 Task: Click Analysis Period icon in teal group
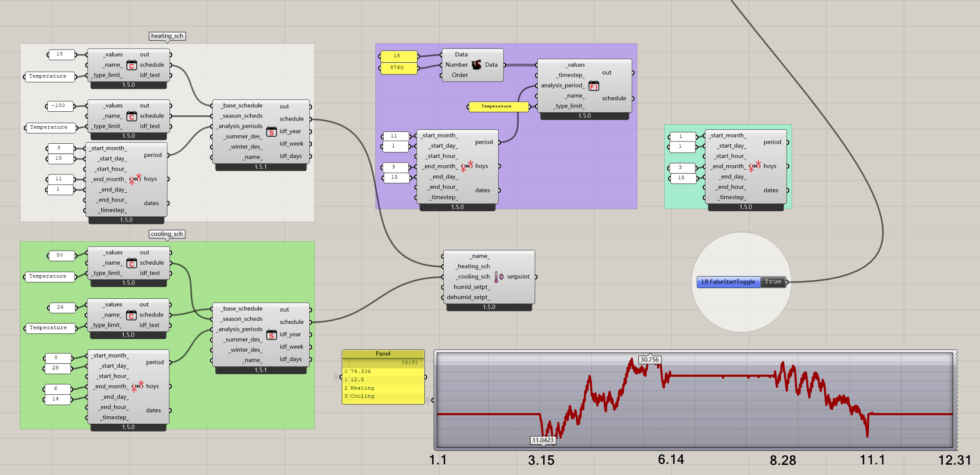[x=755, y=167]
